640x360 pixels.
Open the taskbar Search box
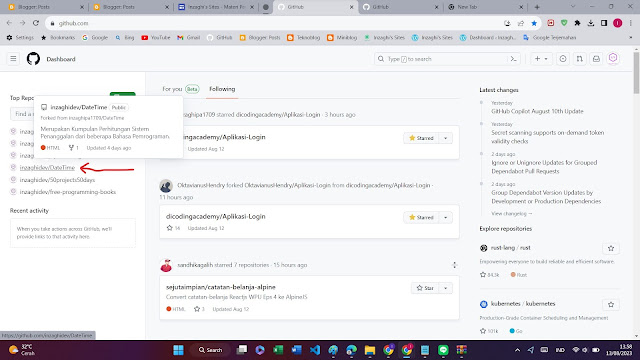click(x=211, y=350)
